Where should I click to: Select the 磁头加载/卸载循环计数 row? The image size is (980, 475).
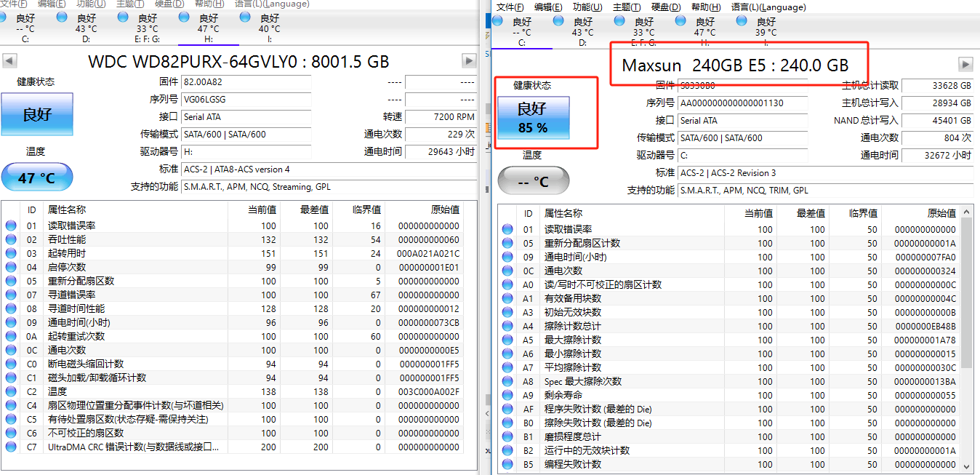click(233, 378)
